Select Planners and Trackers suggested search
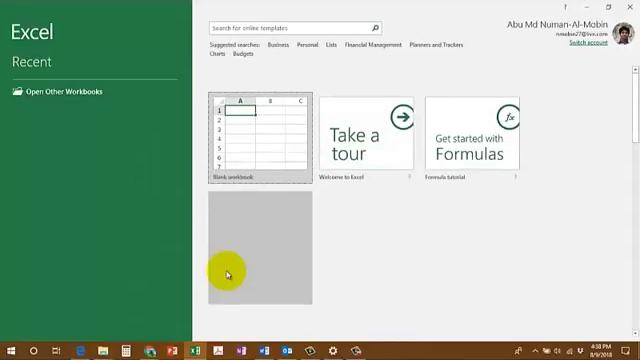This screenshot has width=640, height=360. click(436, 45)
